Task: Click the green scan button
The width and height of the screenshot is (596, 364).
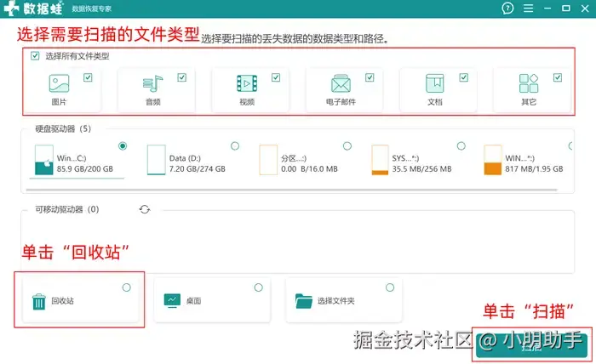Action: click(x=531, y=344)
